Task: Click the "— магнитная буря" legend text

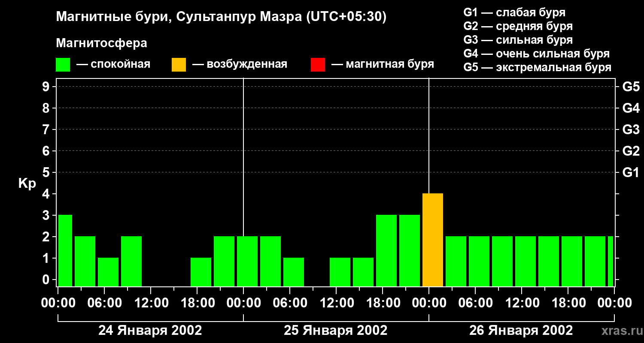Action: (x=383, y=65)
